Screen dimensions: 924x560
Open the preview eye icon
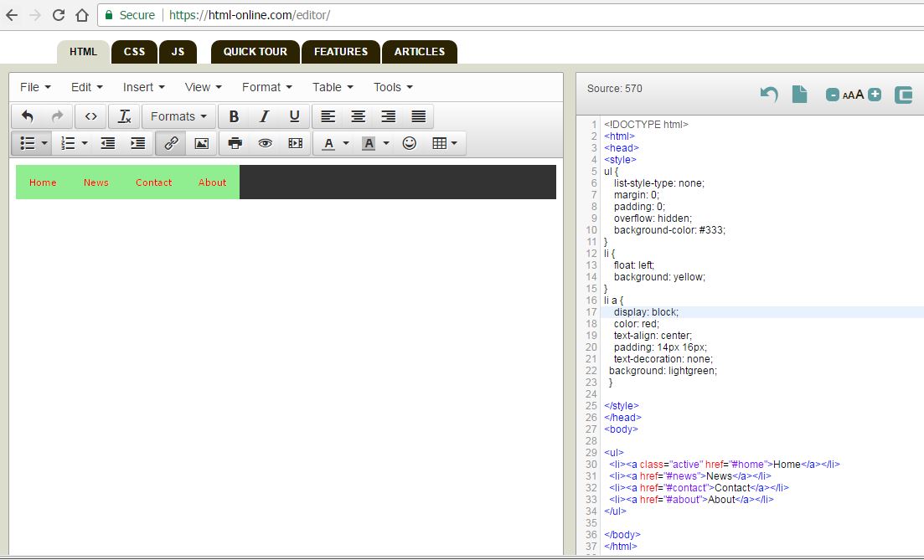pyautogui.click(x=265, y=143)
